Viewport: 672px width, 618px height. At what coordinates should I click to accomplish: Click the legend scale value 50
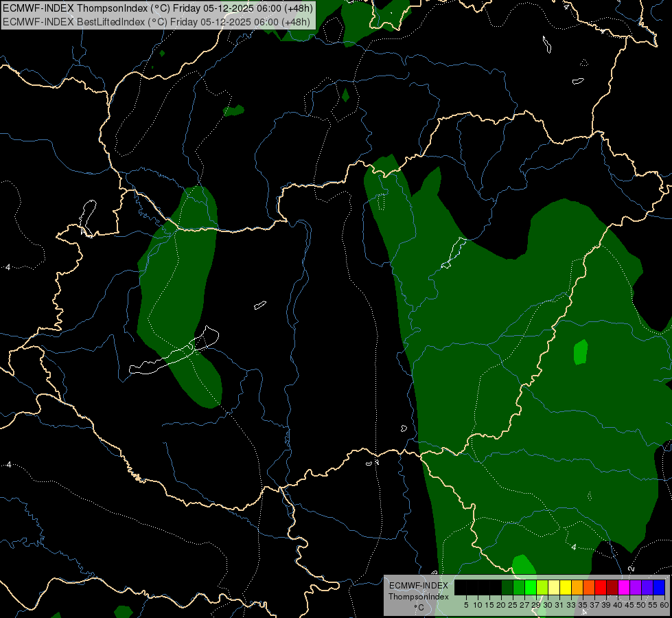click(641, 605)
